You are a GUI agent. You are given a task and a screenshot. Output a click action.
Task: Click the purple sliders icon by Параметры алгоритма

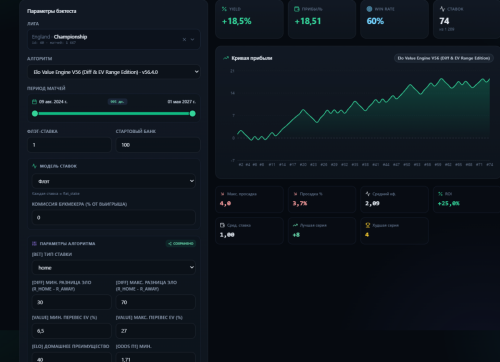click(x=34, y=244)
